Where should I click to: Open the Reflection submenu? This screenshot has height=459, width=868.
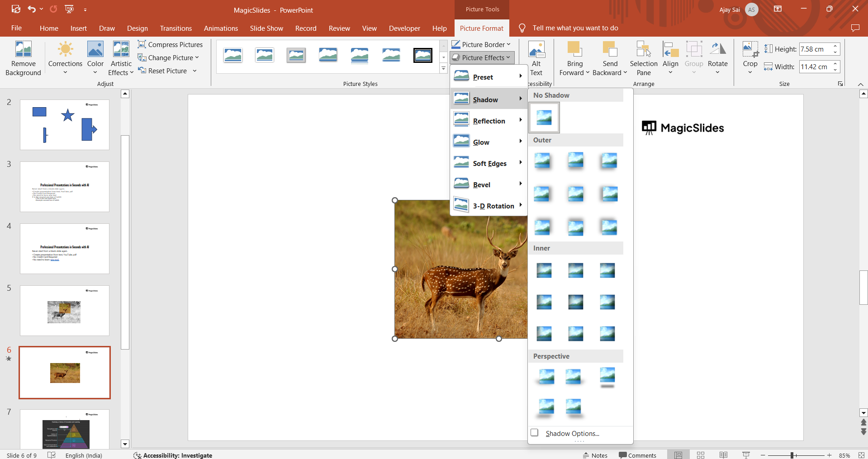coord(489,121)
